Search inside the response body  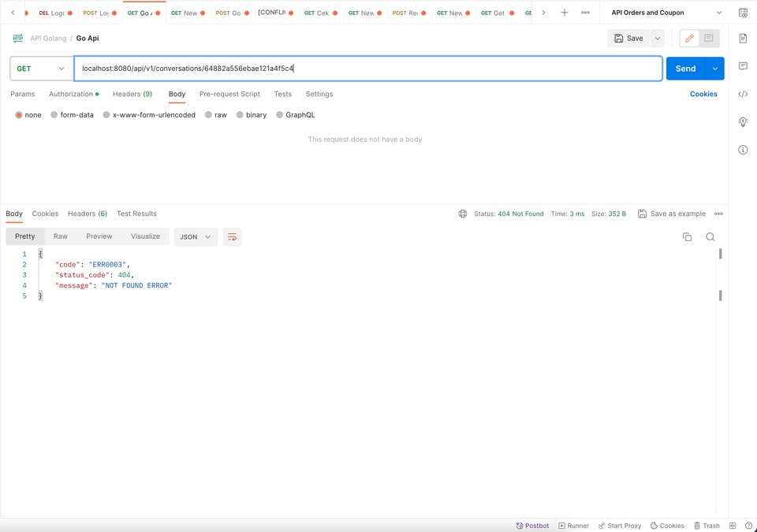[x=710, y=236]
